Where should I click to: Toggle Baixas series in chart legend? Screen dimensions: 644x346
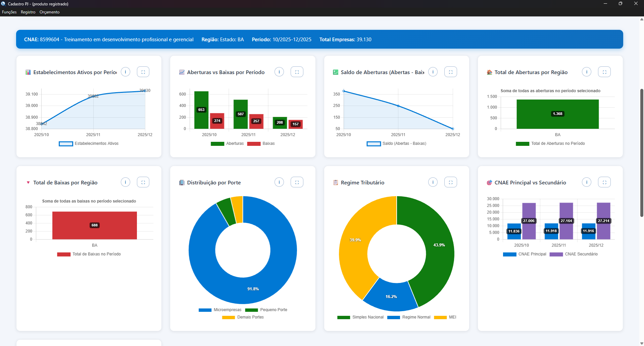tap(261, 143)
